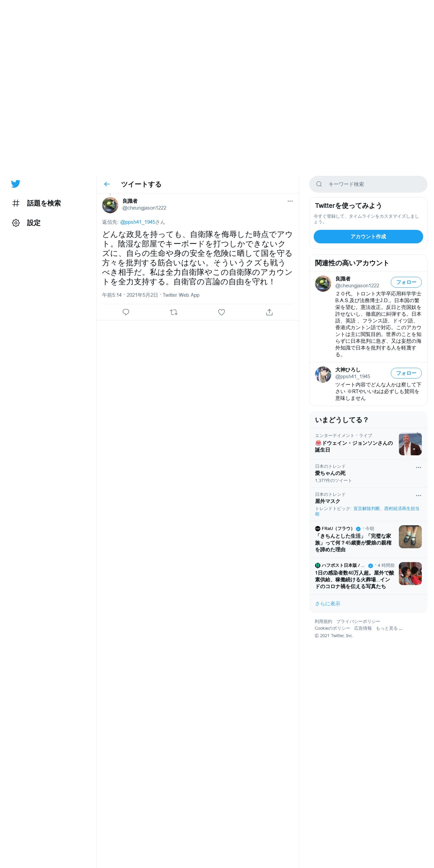Click the retweet icon under the tweet

coord(174,312)
